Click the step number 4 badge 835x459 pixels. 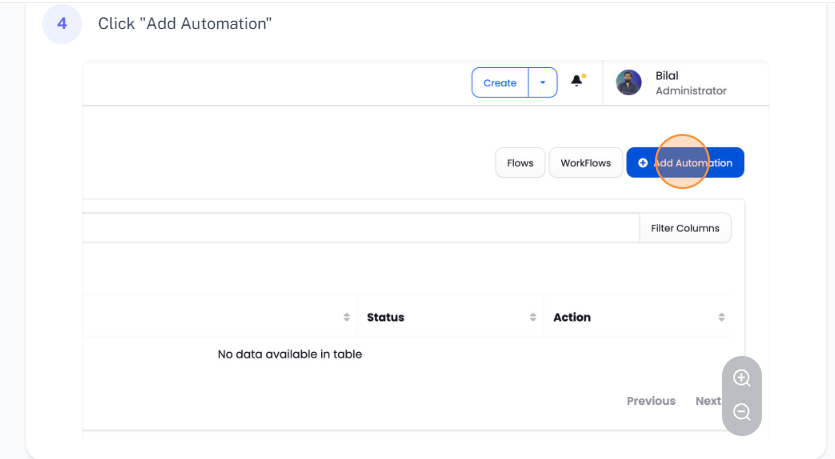[62, 23]
